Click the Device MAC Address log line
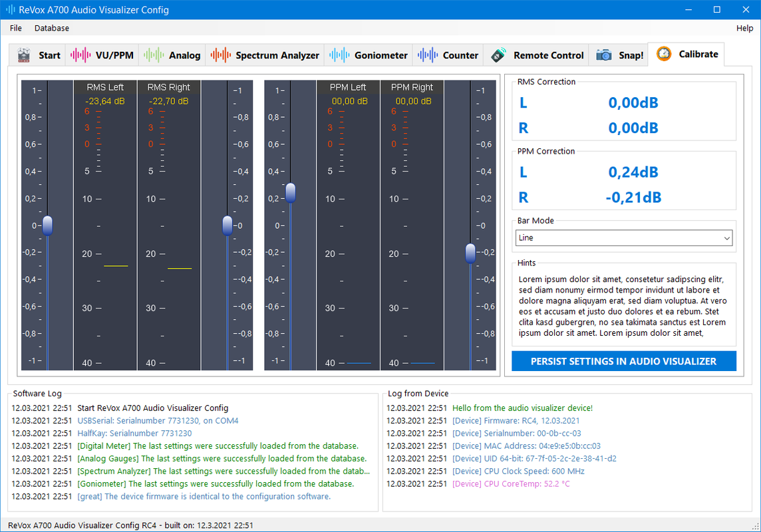This screenshot has width=761, height=532. [x=526, y=446]
